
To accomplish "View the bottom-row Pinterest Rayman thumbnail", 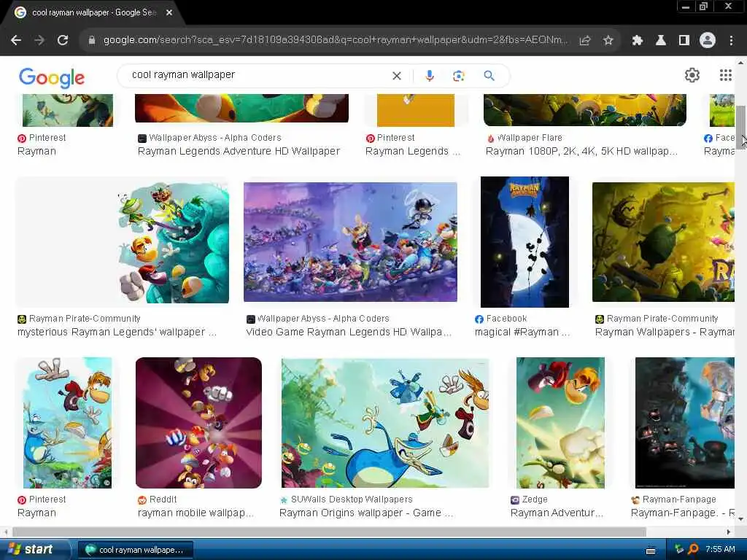I will (67, 423).
